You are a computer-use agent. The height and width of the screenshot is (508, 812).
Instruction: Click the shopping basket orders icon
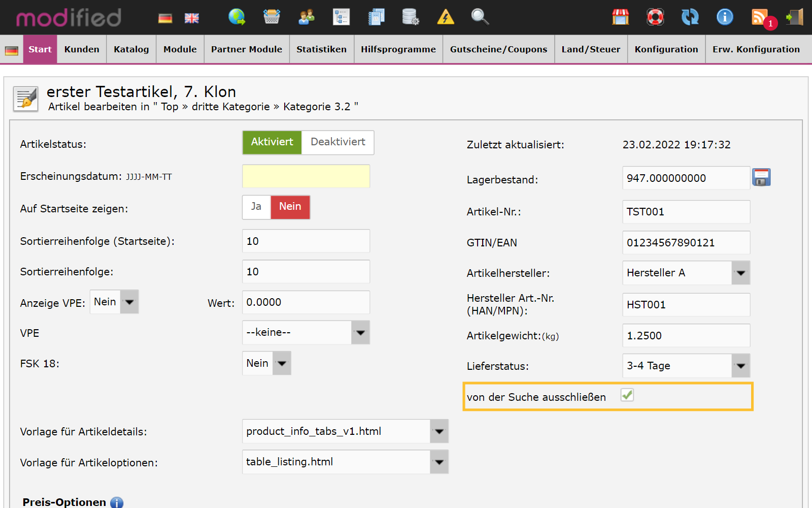[x=272, y=17]
